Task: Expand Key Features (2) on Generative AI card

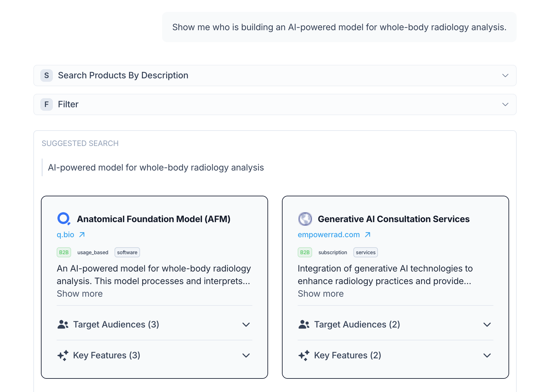Action: [x=487, y=355]
